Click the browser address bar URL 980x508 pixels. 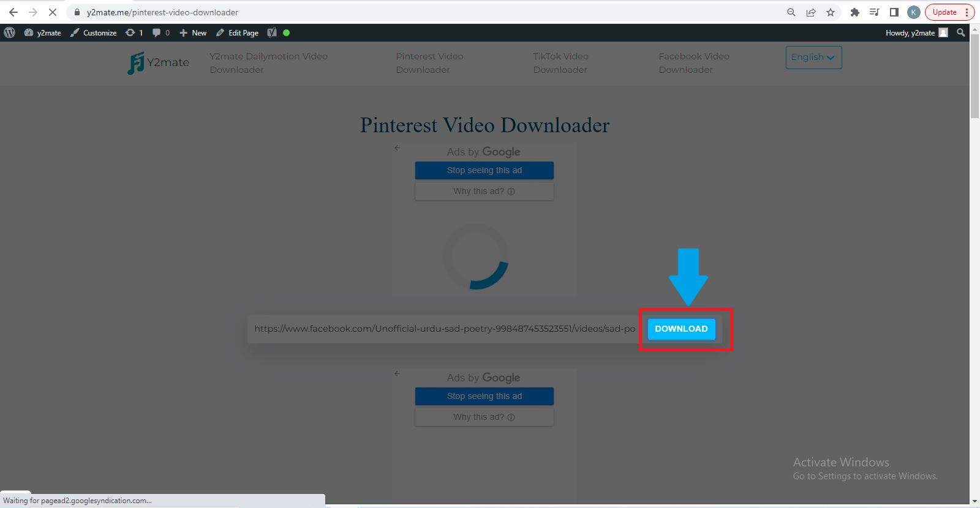(x=162, y=12)
